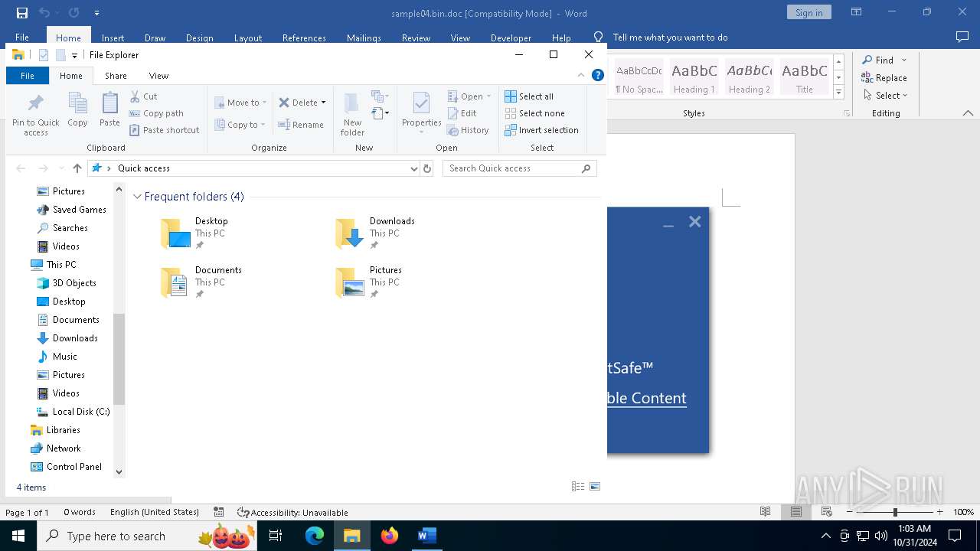This screenshot has width=980, height=551.
Task: Open the Downloads frequent folder
Action: pos(375,233)
